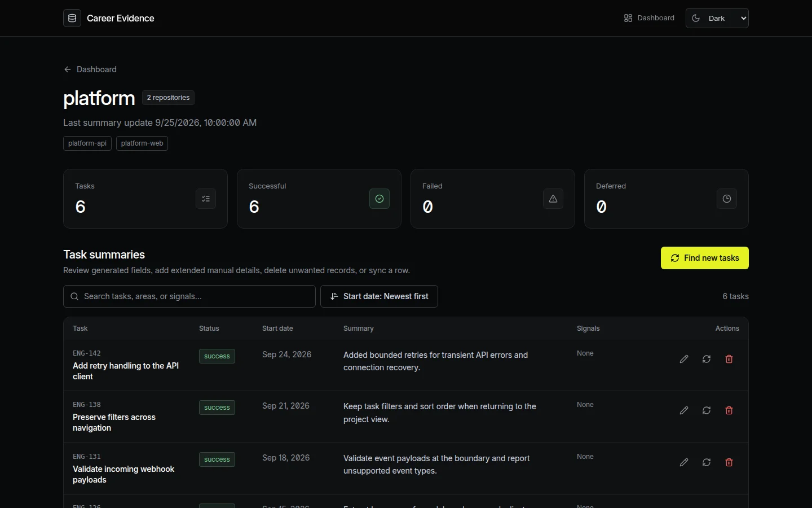
Task: Click the Last summary update timestamp
Action: (x=160, y=122)
